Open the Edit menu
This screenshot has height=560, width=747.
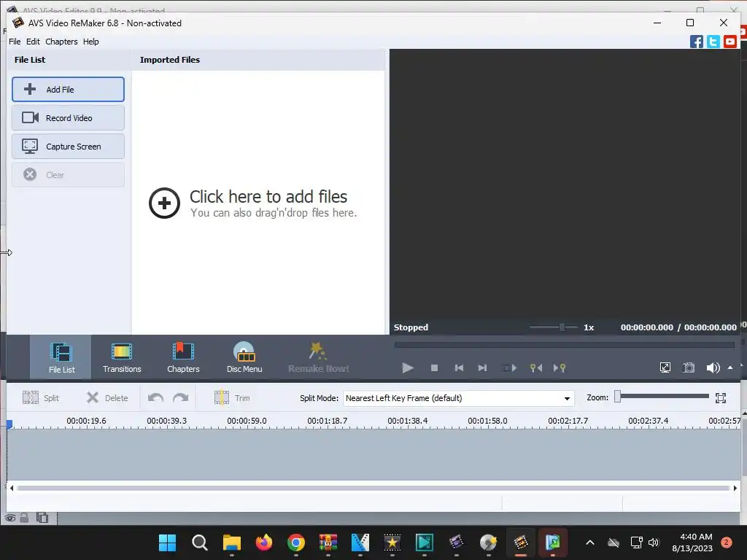[33, 42]
